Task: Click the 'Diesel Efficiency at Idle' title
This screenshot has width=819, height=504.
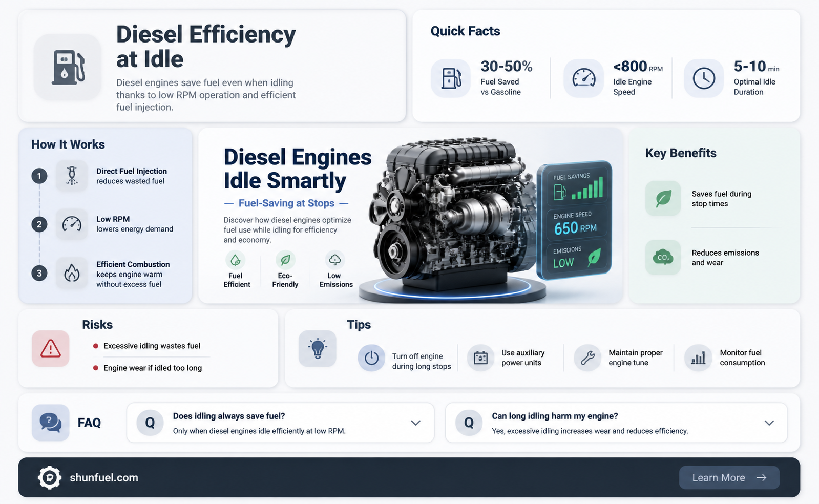Action: [x=206, y=47]
